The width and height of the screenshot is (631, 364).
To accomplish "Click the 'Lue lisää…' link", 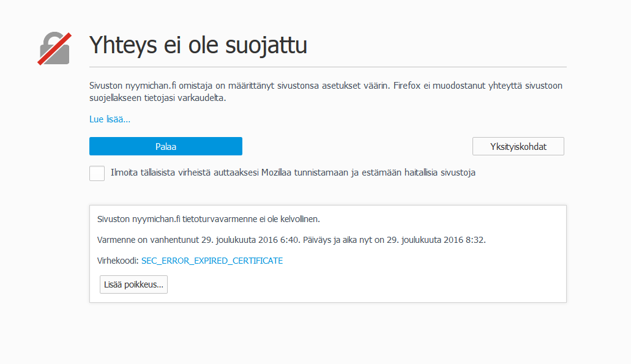I will (x=110, y=119).
